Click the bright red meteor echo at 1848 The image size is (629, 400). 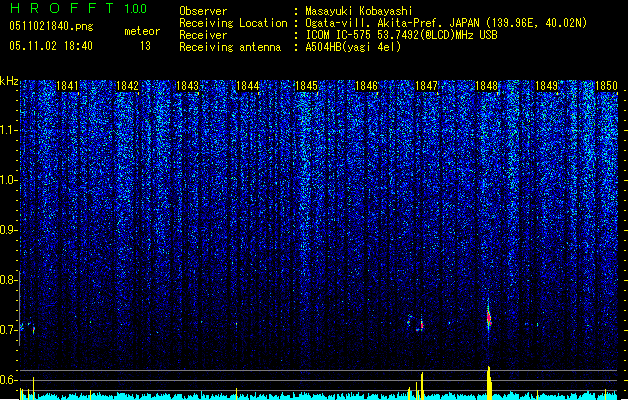(x=489, y=317)
